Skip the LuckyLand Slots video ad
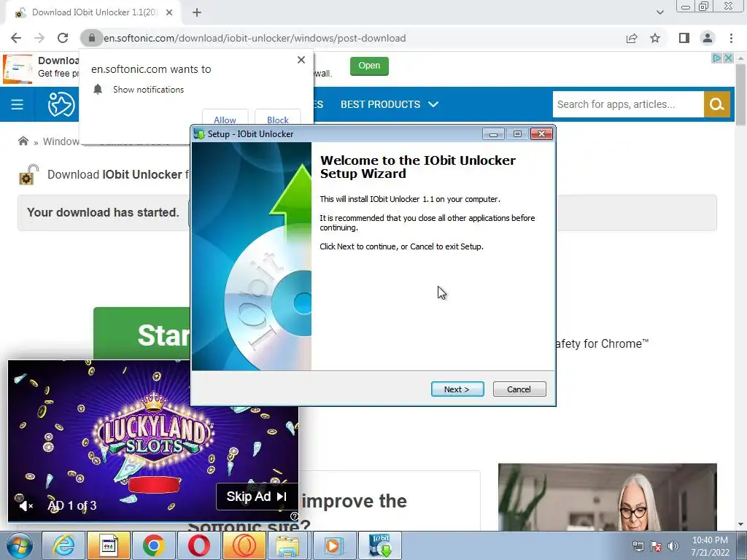This screenshot has height=560, width=747. click(258, 496)
